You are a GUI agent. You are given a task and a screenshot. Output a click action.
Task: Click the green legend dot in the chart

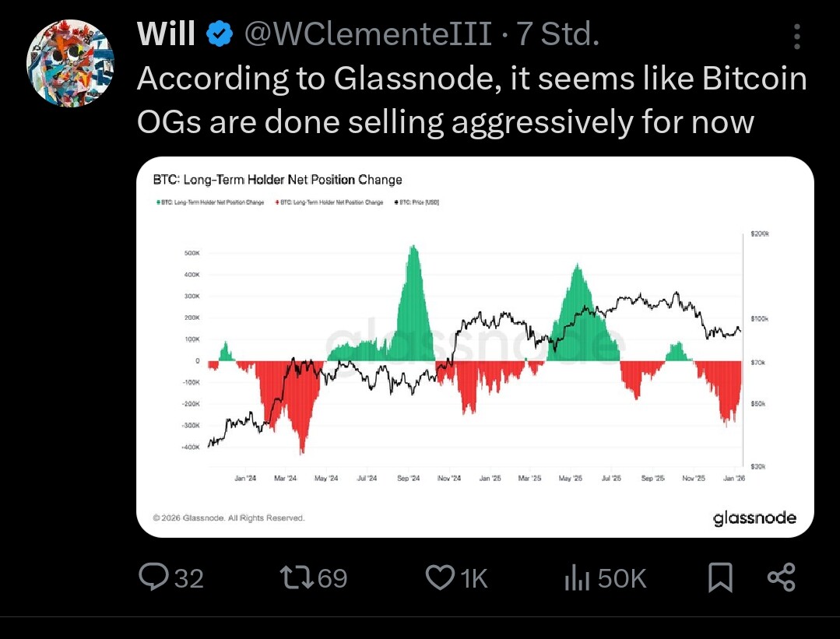pos(158,202)
